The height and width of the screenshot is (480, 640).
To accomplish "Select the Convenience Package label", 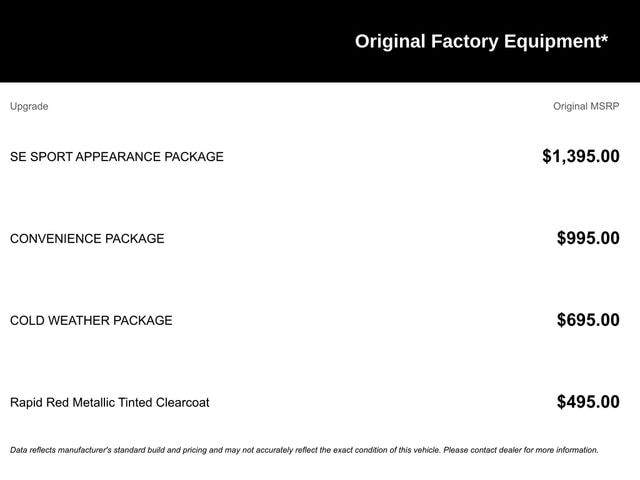I will point(87,239).
